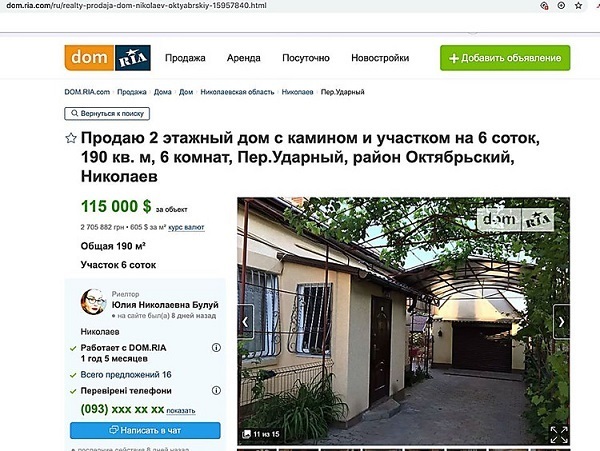Open photo in fullscreen mode
Screen dimensions: 600x451
click(x=559, y=435)
